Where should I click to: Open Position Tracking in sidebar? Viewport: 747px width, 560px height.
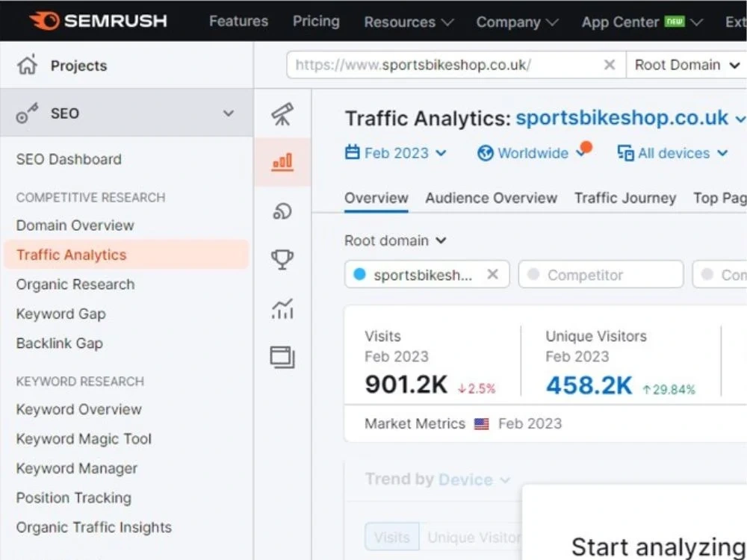pos(74,498)
